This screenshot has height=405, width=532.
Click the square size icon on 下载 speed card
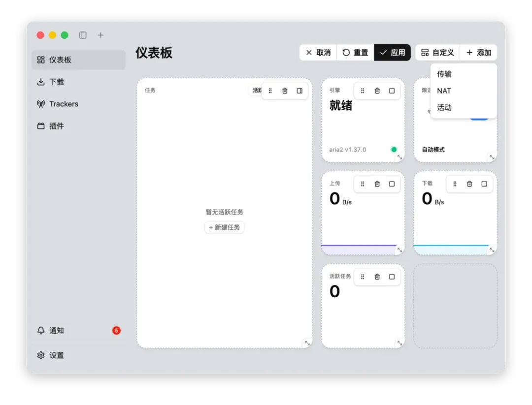click(x=484, y=184)
